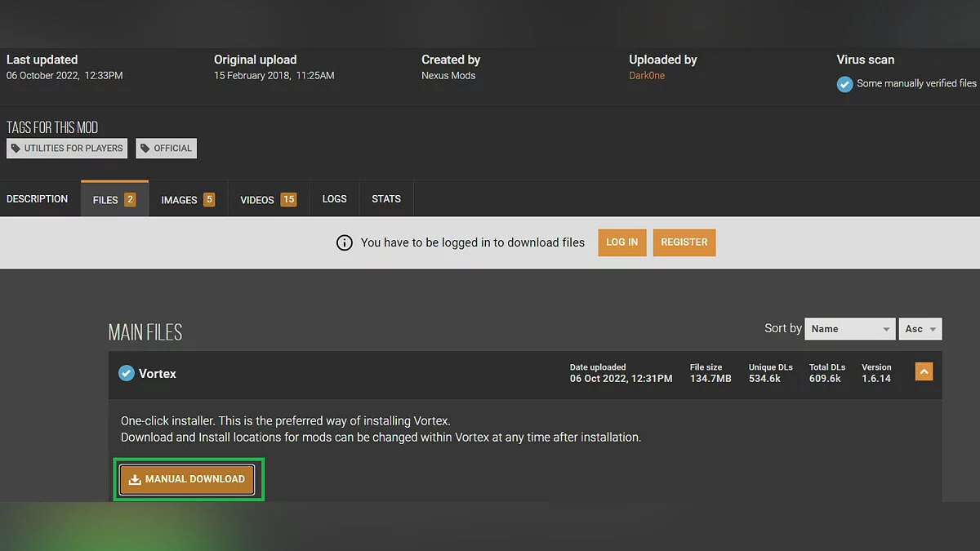Collapse the Vortex file entry with the orange arrow
Screen dimensions: 980x551
[x=924, y=372]
